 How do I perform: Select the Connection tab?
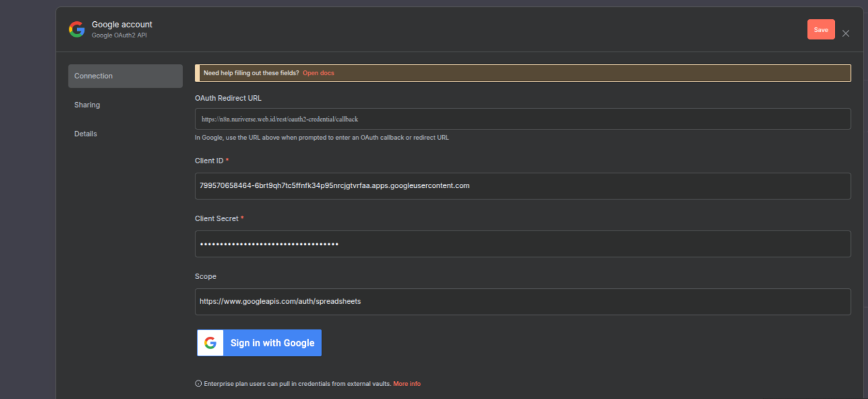click(x=125, y=76)
